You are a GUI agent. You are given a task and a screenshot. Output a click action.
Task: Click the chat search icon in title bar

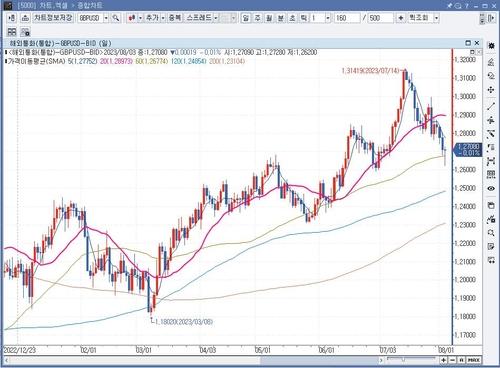coord(458,6)
